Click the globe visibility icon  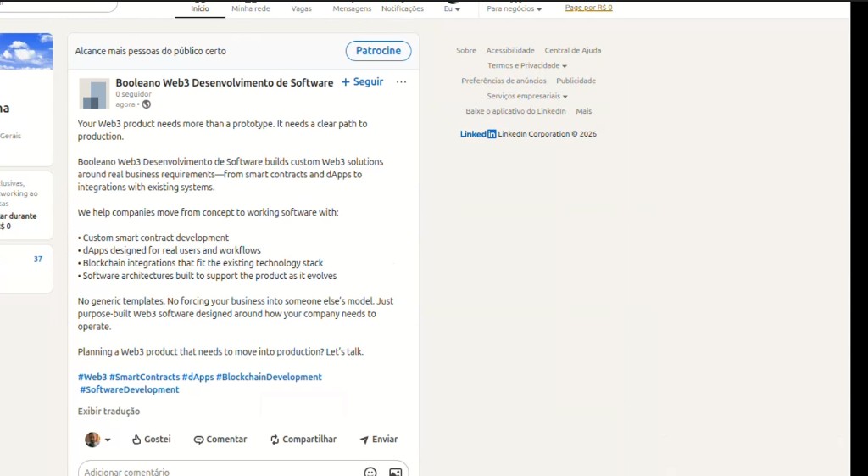coord(146,104)
